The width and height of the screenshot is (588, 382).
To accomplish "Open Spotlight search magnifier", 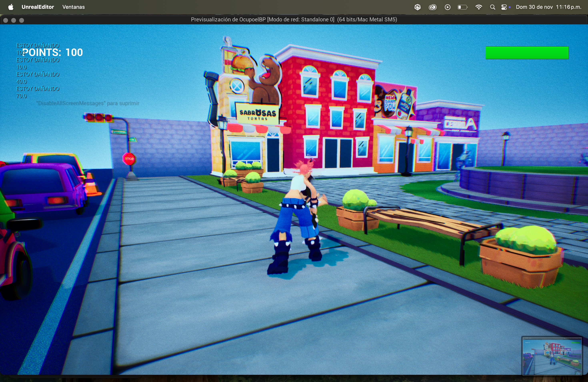I will 492,7.
